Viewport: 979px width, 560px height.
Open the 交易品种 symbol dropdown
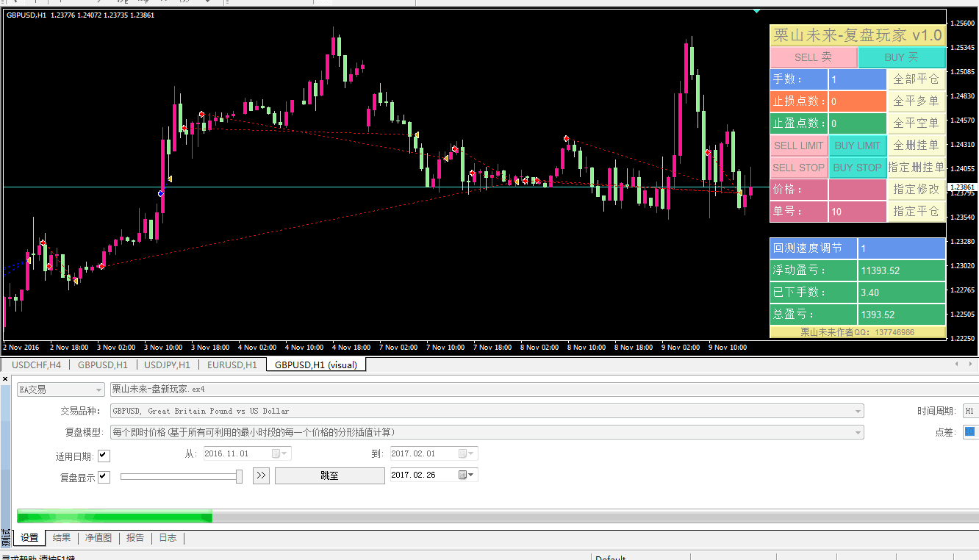click(487, 411)
